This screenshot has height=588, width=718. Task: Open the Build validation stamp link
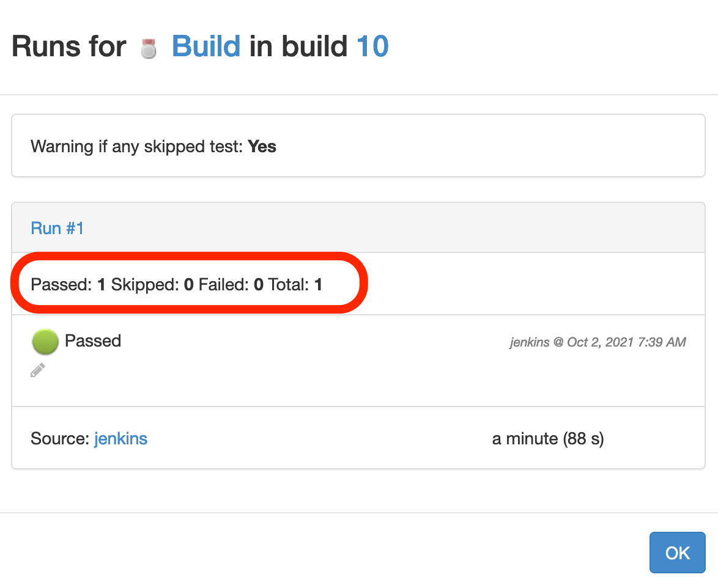(206, 46)
